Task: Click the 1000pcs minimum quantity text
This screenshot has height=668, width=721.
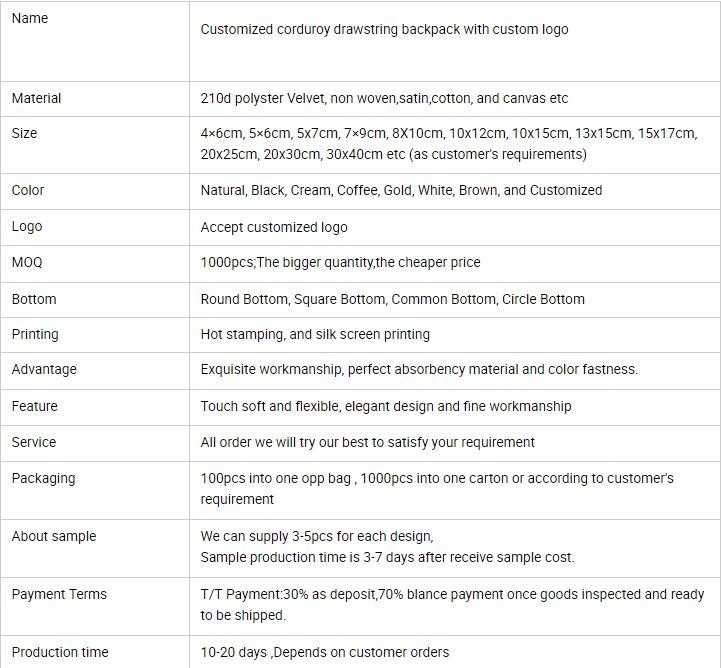Action: [x=340, y=263]
